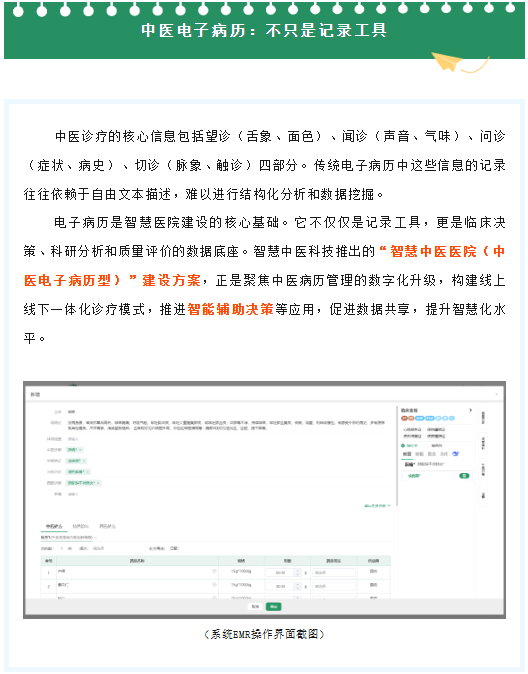Open the second vertical side tab on the far right
Image resolution: width=528 pixels, height=674 pixels.
pos(483,443)
